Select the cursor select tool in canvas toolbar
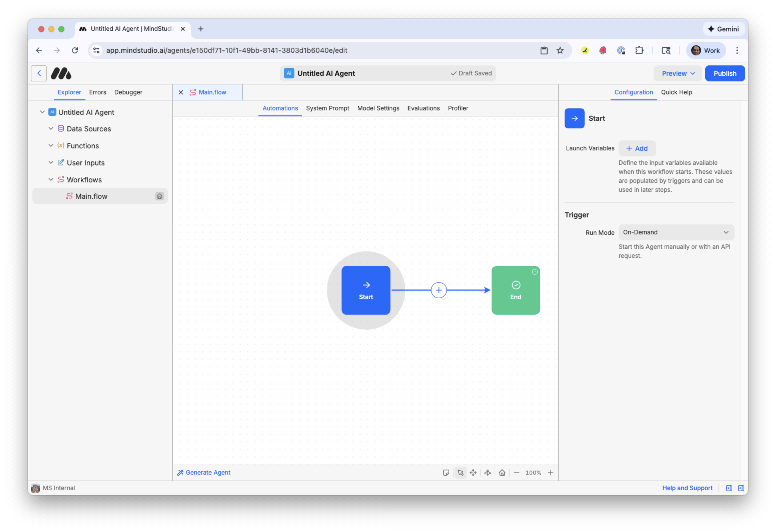This screenshot has width=776, height=532. (460, 472)
